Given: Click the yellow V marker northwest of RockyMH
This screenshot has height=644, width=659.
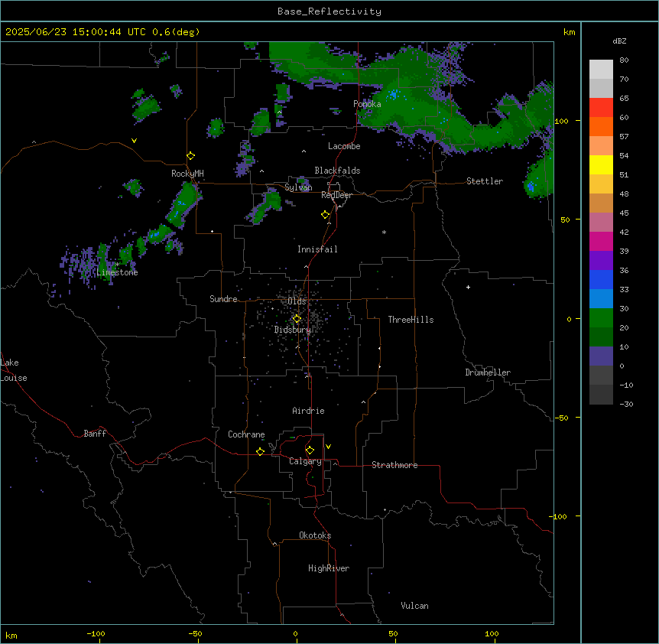Looking at the screenshot, I should 134,141.
